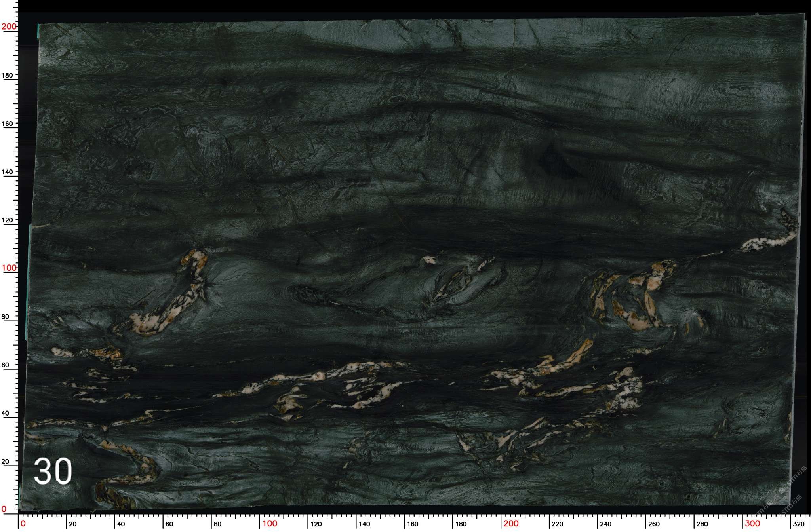
Task: Click red "100" on the vertical ruler
Action: 9,268
